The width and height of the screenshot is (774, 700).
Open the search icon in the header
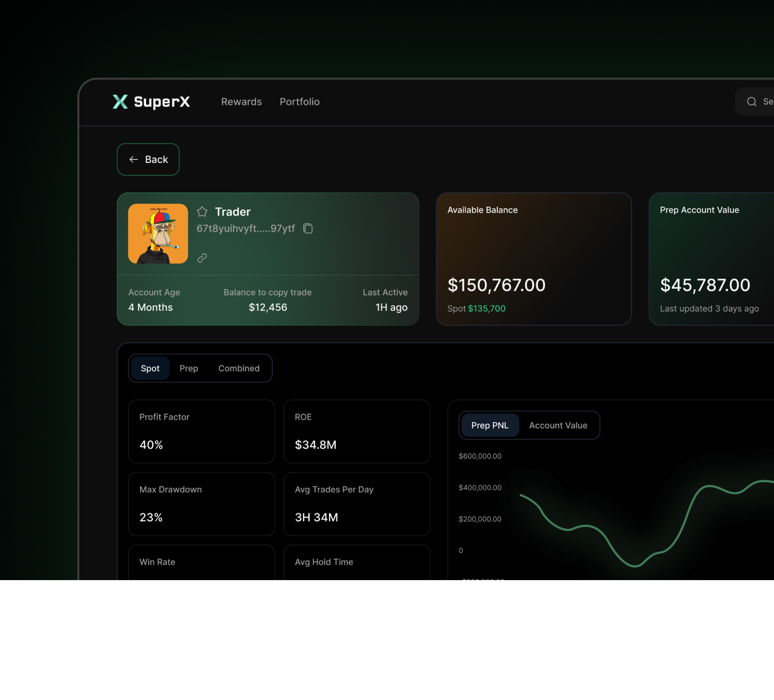pos(751,102)
